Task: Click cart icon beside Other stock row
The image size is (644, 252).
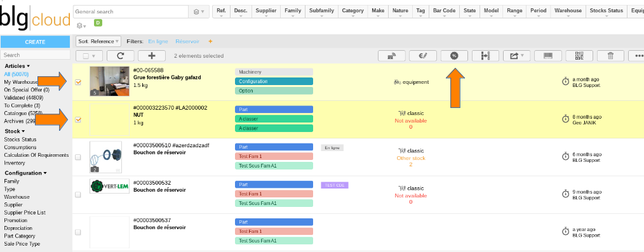Action: point(402,150)
